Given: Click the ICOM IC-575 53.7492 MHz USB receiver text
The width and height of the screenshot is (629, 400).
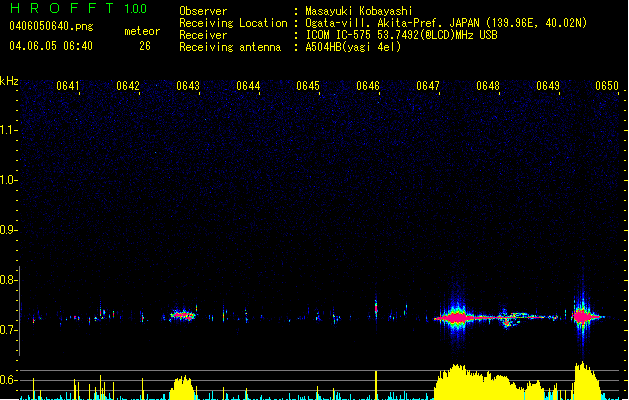Looking at the screenshot, I should click(401, 35).
